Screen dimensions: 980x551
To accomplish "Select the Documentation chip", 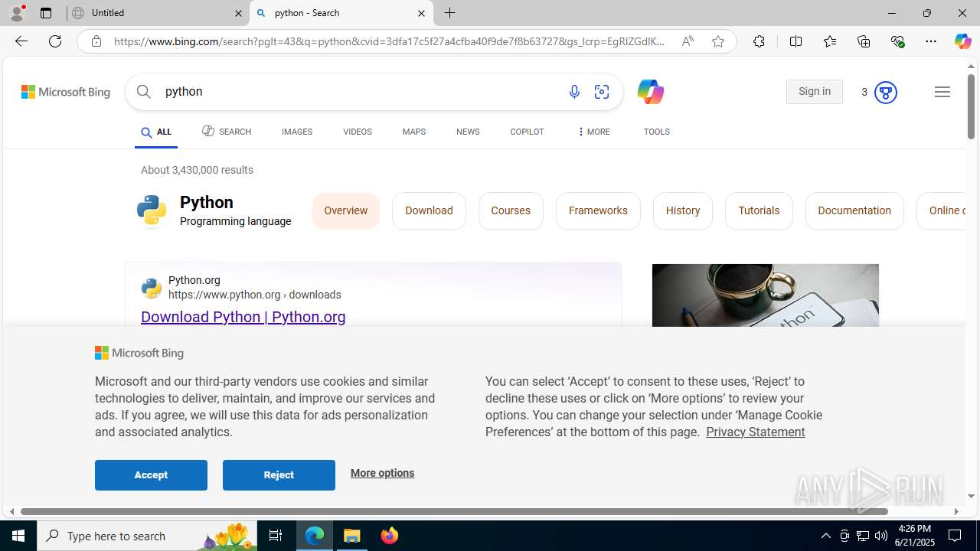I will pos(854,211).
